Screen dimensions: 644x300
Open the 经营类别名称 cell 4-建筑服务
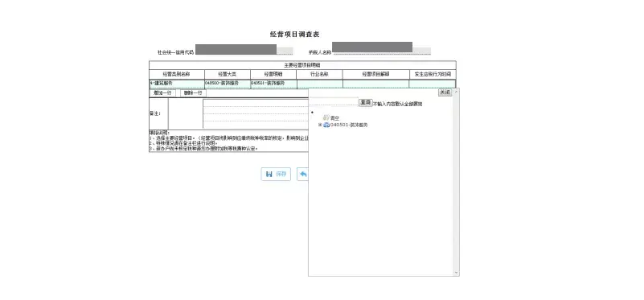177,84
